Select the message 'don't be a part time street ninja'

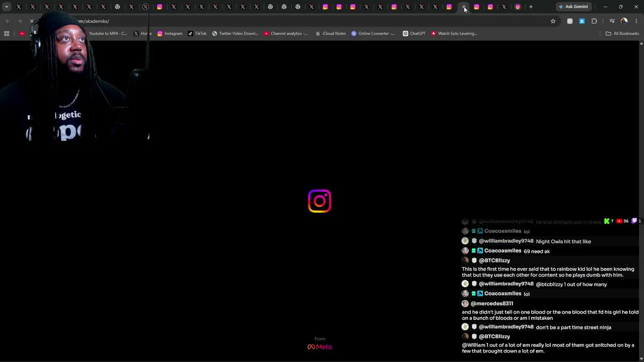[x=574, y=327]
